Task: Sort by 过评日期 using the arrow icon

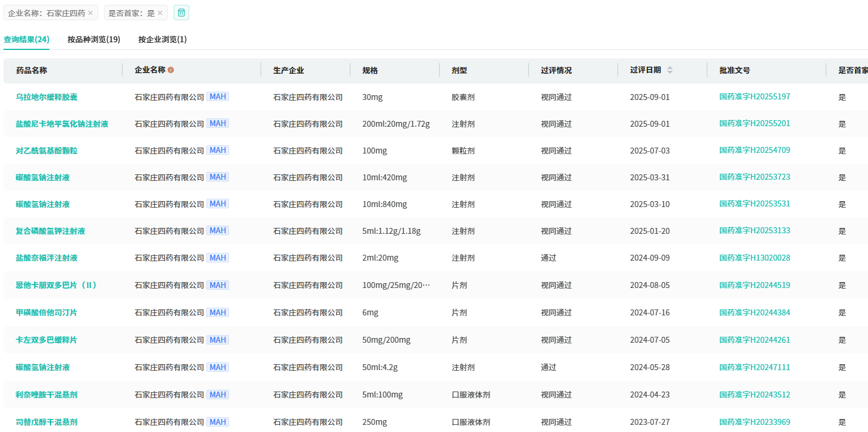Action: click(670, 70)
